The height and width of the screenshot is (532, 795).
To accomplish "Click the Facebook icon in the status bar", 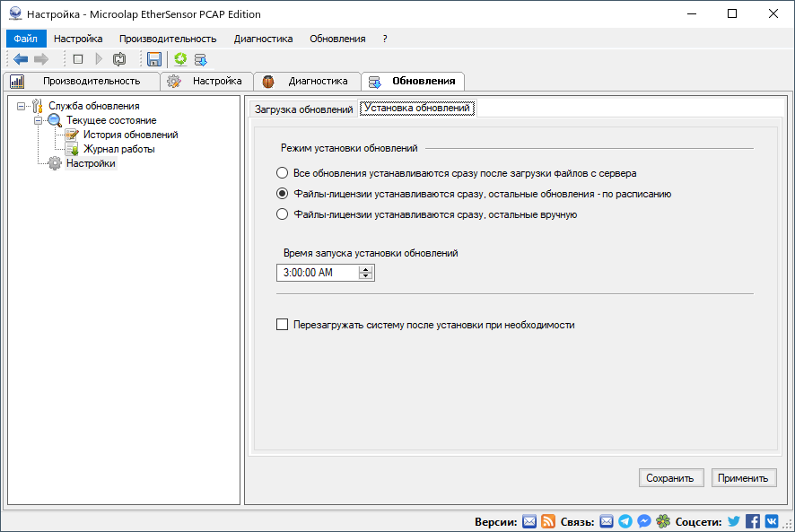I will [x=752, y=520].
